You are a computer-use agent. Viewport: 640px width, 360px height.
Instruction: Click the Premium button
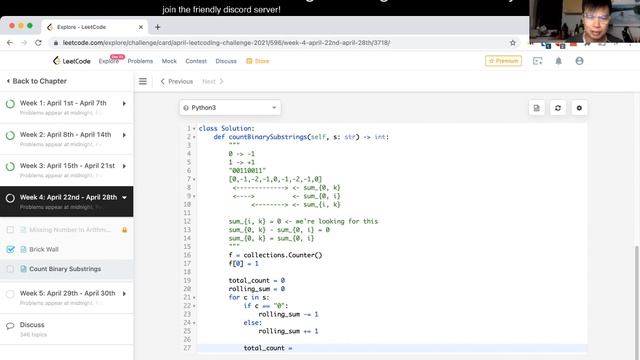pyautogui.click(x=503, y=61)
